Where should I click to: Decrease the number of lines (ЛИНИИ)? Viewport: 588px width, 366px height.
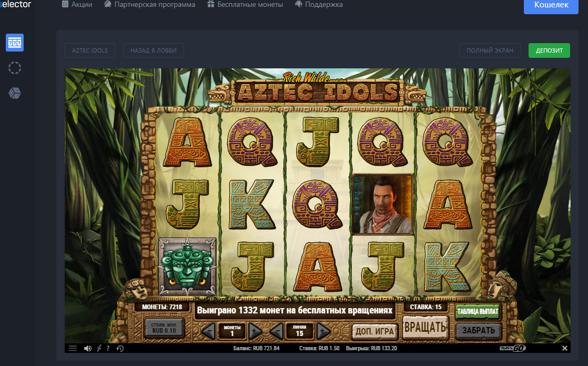[276, 331]
